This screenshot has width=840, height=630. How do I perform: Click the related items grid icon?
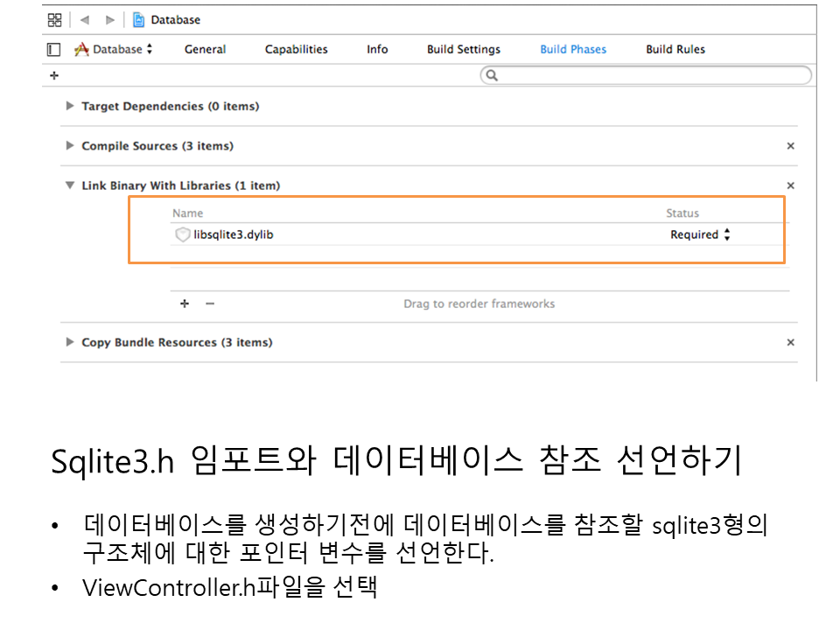pyautogui.click(x=54, y=19)
